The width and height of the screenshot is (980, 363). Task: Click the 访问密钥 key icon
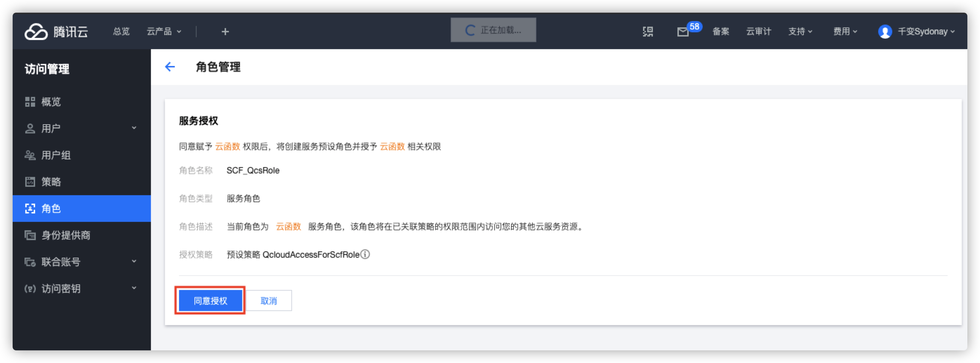tap(30, 289)
